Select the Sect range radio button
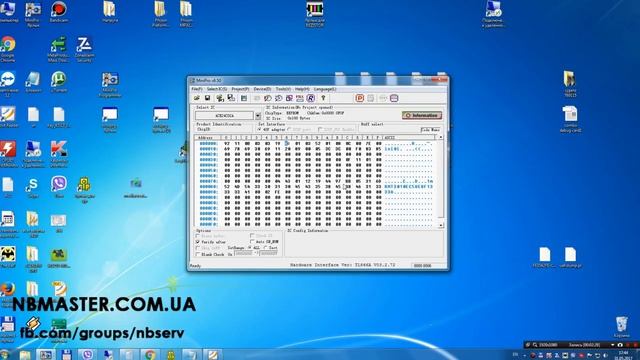 click(x=265, y=248)
